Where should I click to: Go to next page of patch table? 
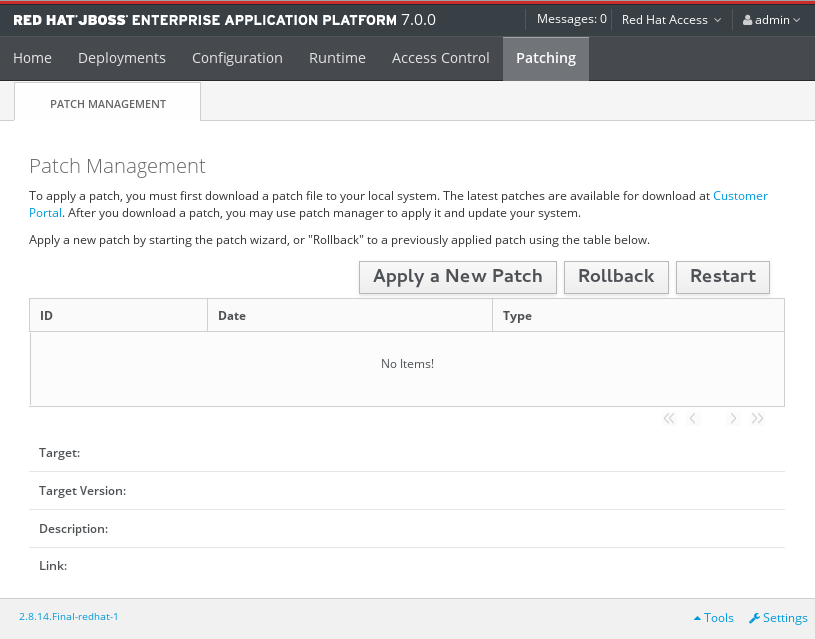point(733,419)
